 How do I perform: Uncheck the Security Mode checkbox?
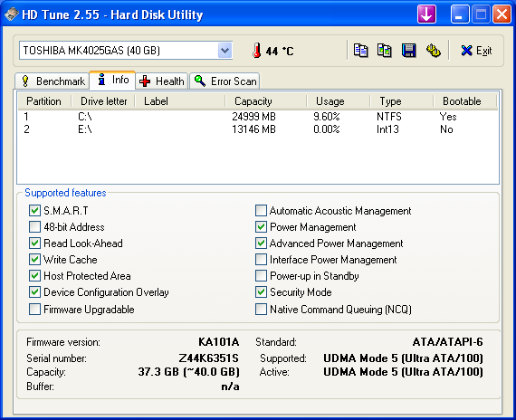pos(261,292)
